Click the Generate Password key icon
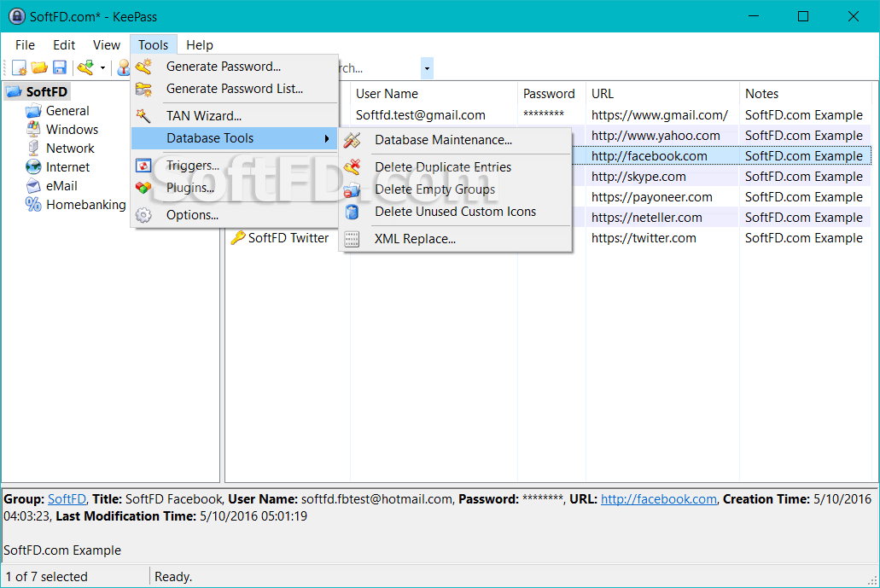Image resolution: width=880 pixels, height=588 pixels. (x=143, y=67)
